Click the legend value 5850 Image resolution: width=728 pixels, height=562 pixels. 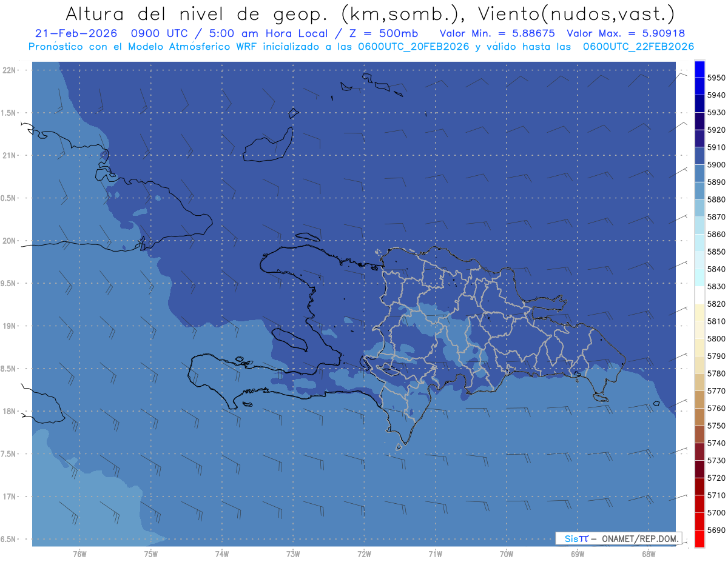pyautogui.click(x=716, y=252)
